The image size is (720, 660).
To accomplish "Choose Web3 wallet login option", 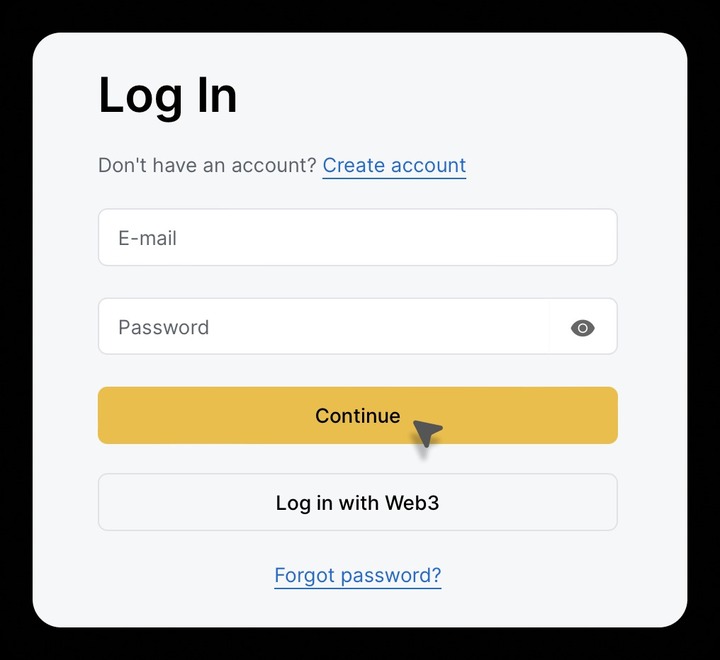I will (358, 502).
